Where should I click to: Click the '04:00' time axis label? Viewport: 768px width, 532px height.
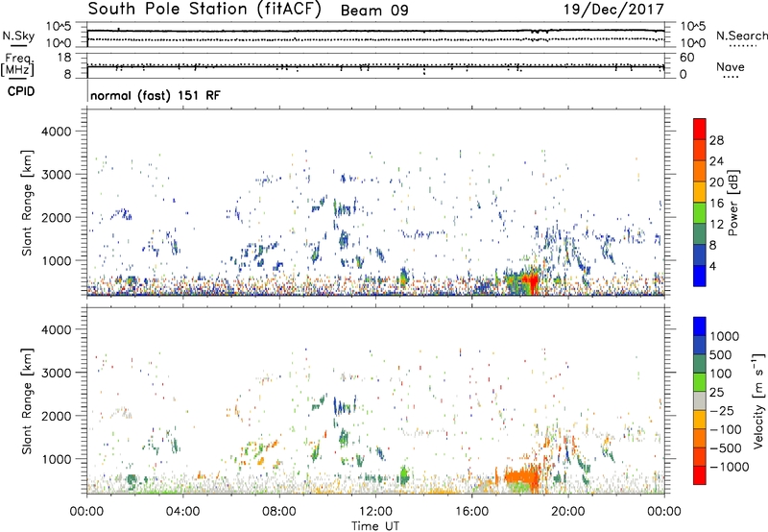pyautogui.click(x=182, y=512)
